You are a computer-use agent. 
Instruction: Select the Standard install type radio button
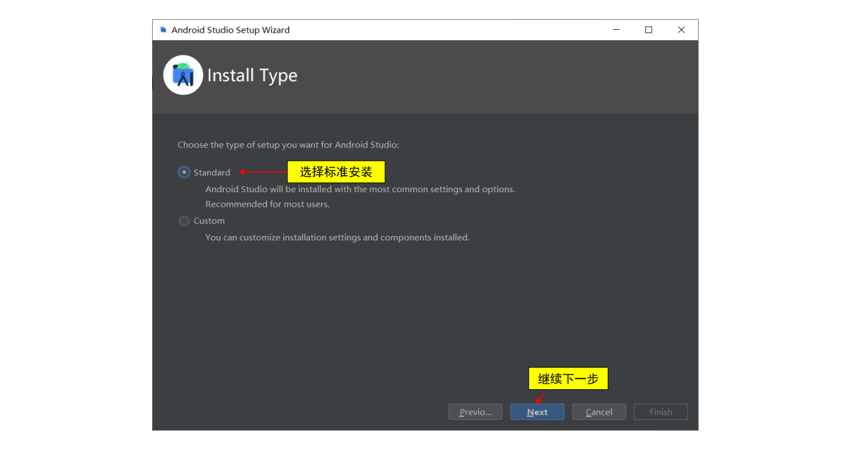click(x=184, y=172)
